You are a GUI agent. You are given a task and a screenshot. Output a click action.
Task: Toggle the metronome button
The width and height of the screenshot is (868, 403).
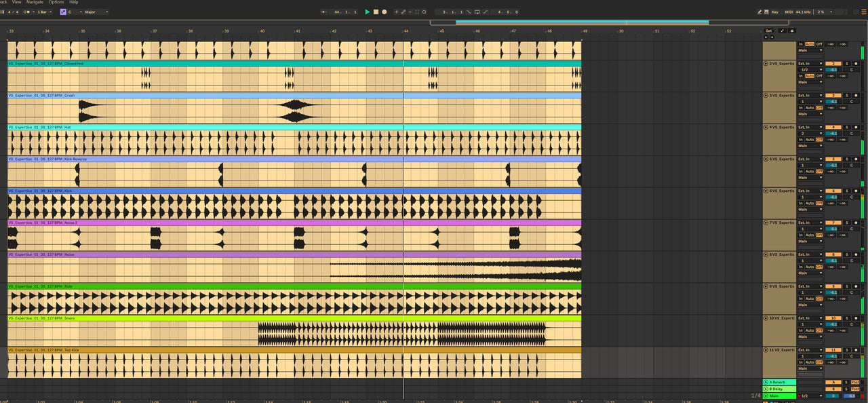tap(27, 12)
